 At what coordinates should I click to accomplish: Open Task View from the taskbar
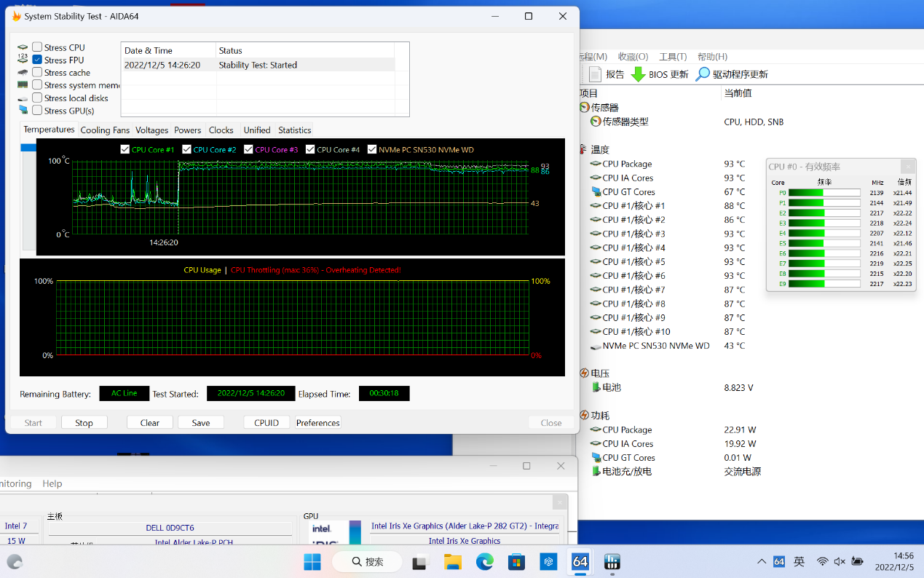point(419,562)
